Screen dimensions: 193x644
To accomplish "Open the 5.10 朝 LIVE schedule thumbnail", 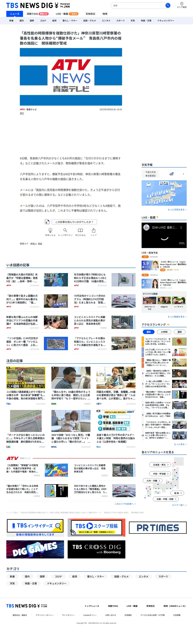I will (150, 283).
